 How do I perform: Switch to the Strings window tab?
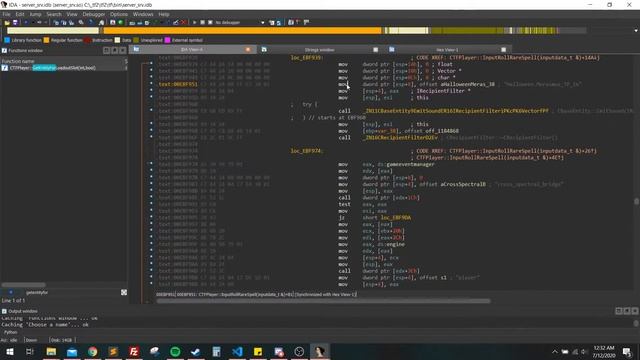pyautogui.click(x=319, y=49)
